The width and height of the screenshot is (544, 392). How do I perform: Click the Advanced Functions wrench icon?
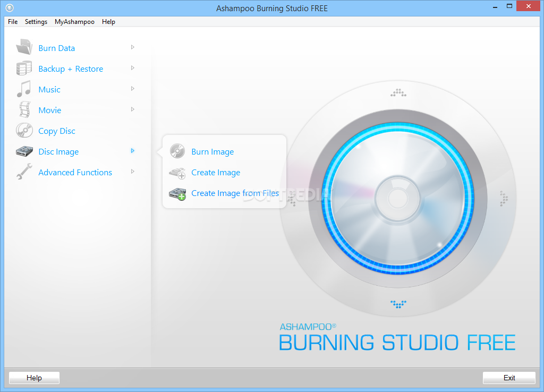tap(24, 172)
